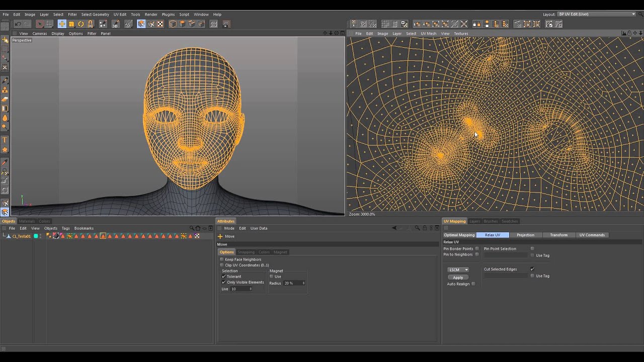Click the home icon in Objects manager

click(x=198, y=228)
